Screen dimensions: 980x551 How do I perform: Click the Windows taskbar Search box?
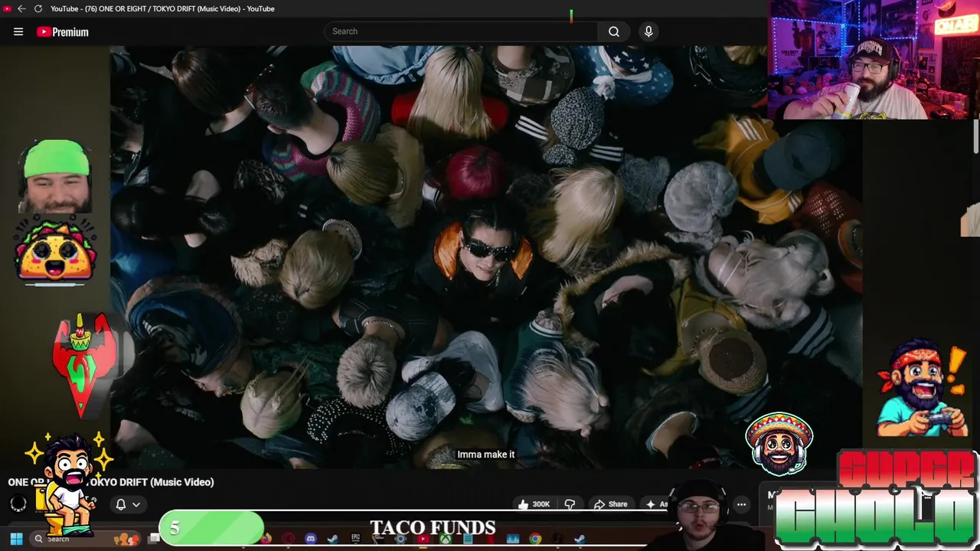[x=84, y=539]
